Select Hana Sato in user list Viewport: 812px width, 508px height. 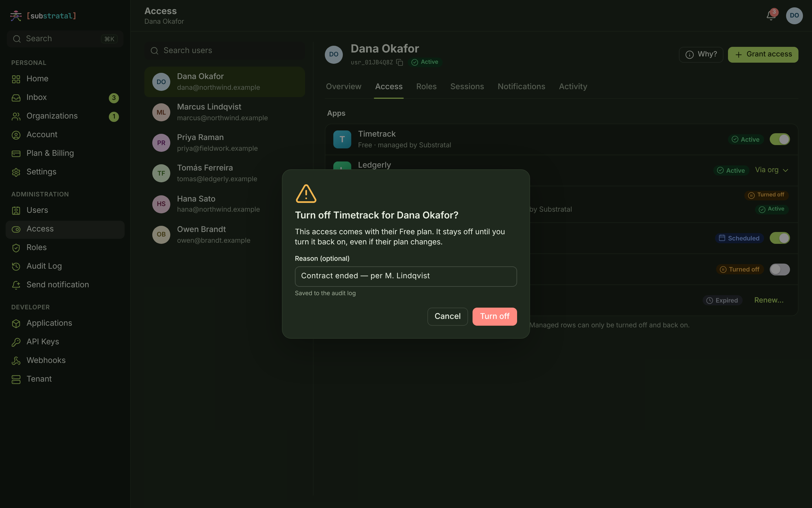(224, 204)
